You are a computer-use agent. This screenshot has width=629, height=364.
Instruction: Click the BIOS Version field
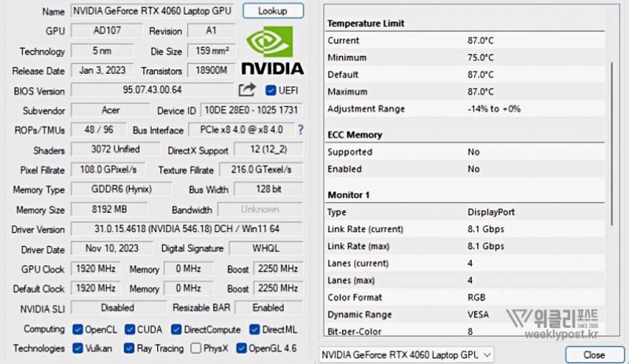click(153, 90)
